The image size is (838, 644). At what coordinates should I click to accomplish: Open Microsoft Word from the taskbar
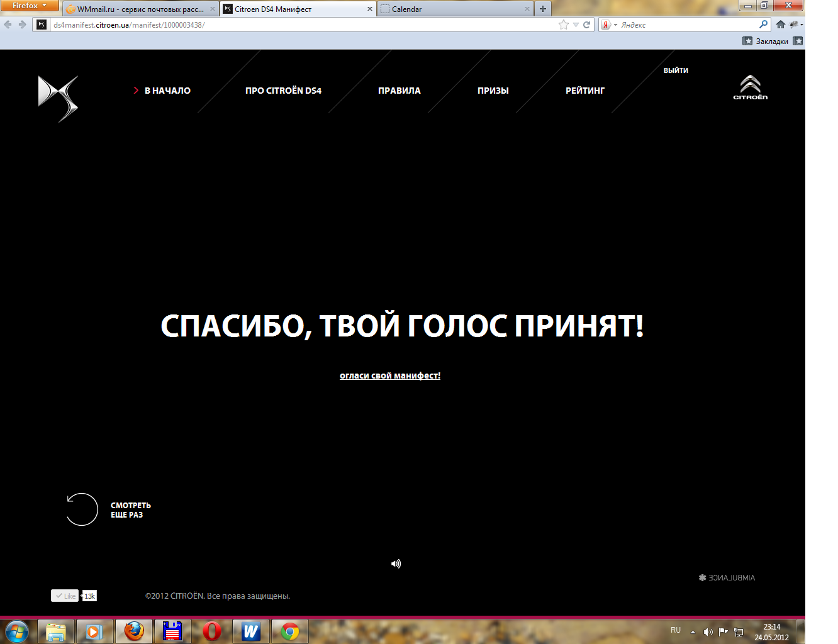(251, 631)
